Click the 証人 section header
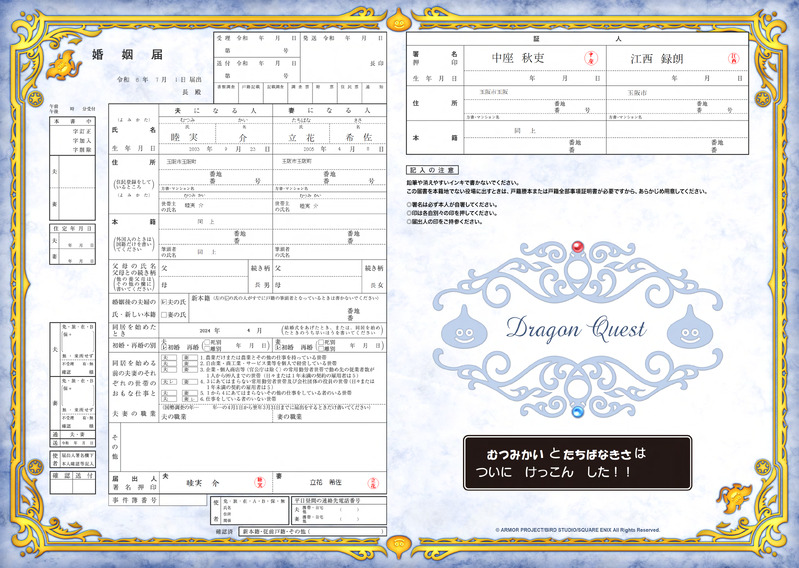 [x=577, y=39]
